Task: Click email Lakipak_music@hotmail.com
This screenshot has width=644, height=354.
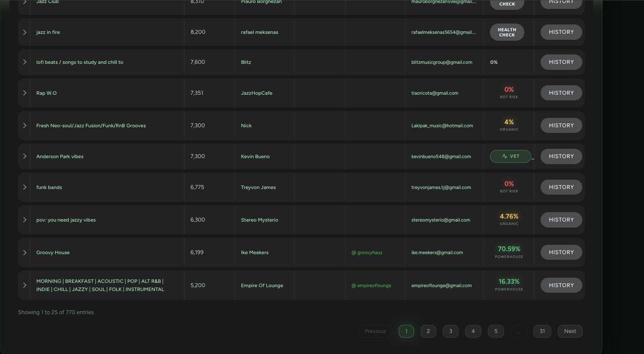Action: (x=442, y=126)
